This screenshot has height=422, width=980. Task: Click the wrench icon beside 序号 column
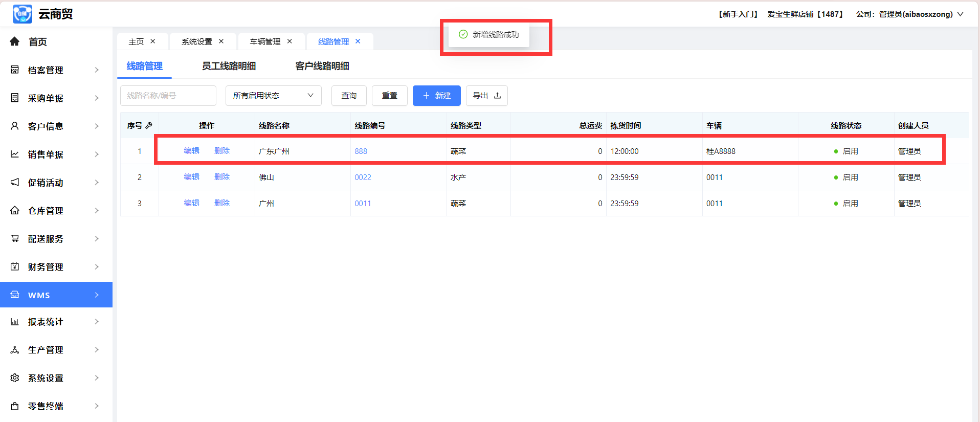tap(149, 125)
